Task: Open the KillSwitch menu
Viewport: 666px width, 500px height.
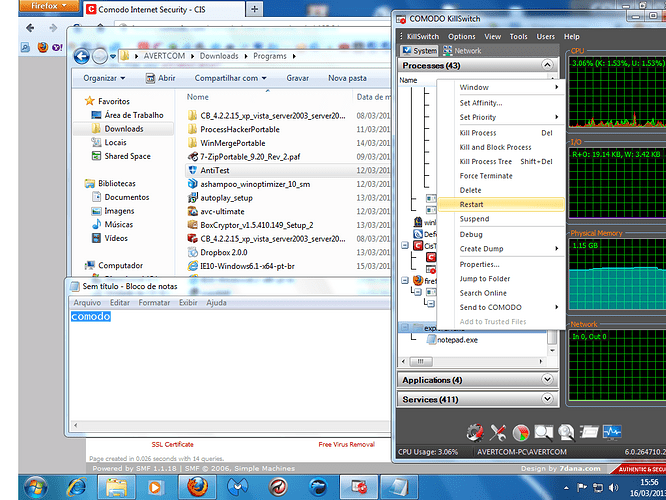Action: tap(423, 37)
